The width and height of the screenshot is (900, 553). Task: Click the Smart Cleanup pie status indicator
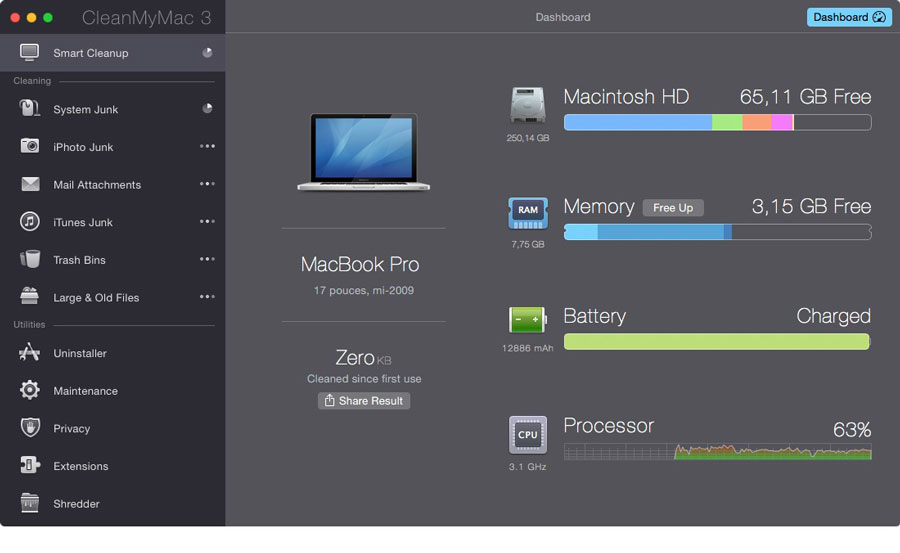[207, 53]
